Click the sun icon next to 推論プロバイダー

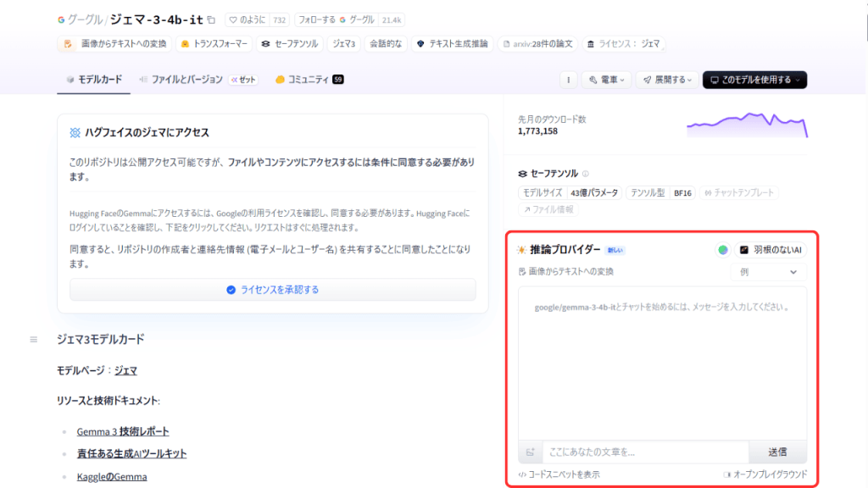point(521,250)
